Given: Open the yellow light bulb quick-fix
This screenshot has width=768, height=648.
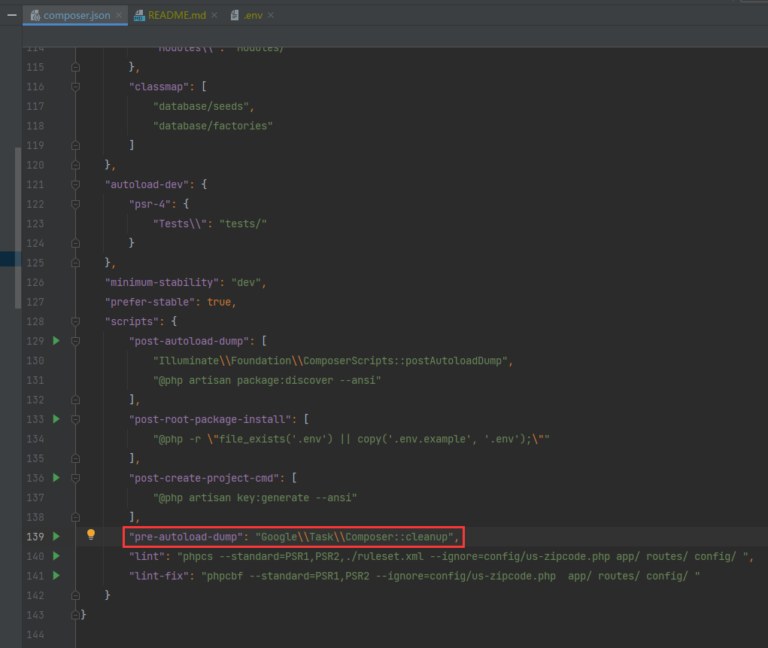Looking at the screenshot, I should [91, 536].
